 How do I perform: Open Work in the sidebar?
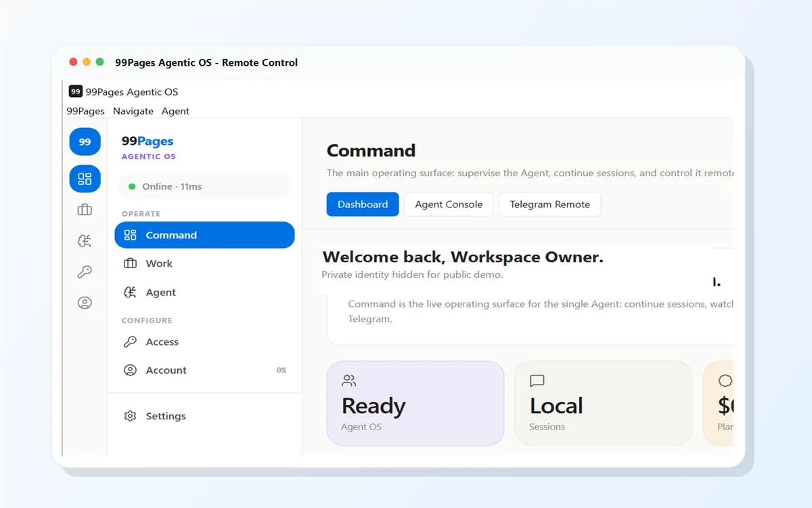click(x=204, y=263)
